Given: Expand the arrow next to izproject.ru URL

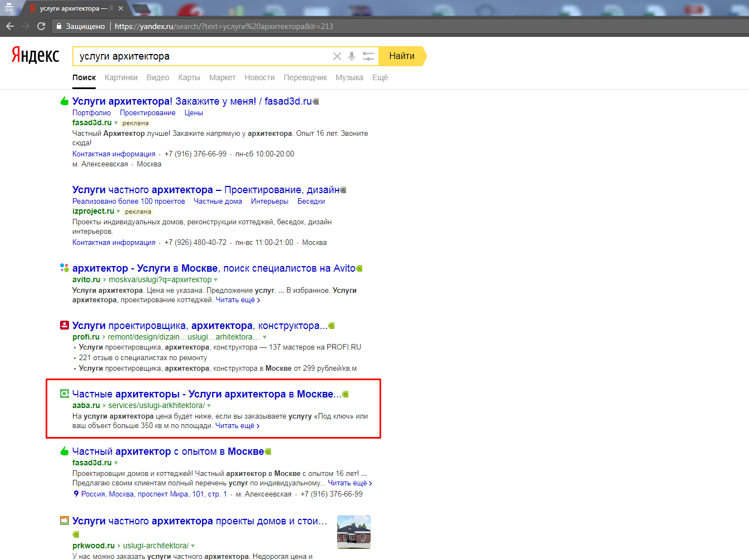Looking at the screenshot, I should pyautogui.click(x=119, y=212).
